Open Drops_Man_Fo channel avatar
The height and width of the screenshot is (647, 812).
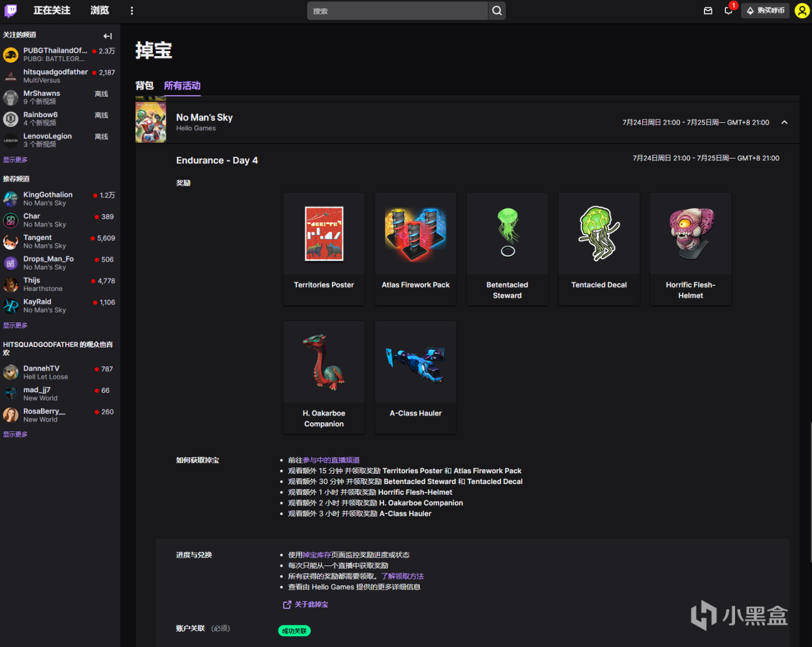[x=11, y=263]
